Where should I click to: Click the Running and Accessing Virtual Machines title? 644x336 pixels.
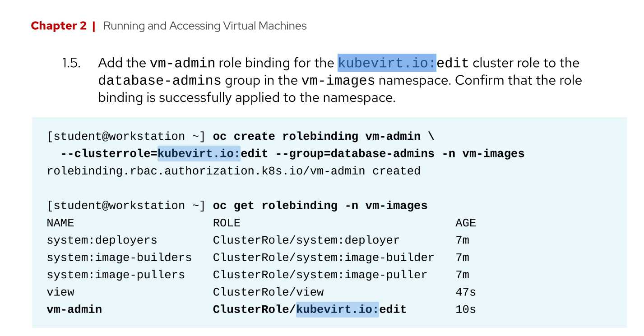tap(205, 26)
